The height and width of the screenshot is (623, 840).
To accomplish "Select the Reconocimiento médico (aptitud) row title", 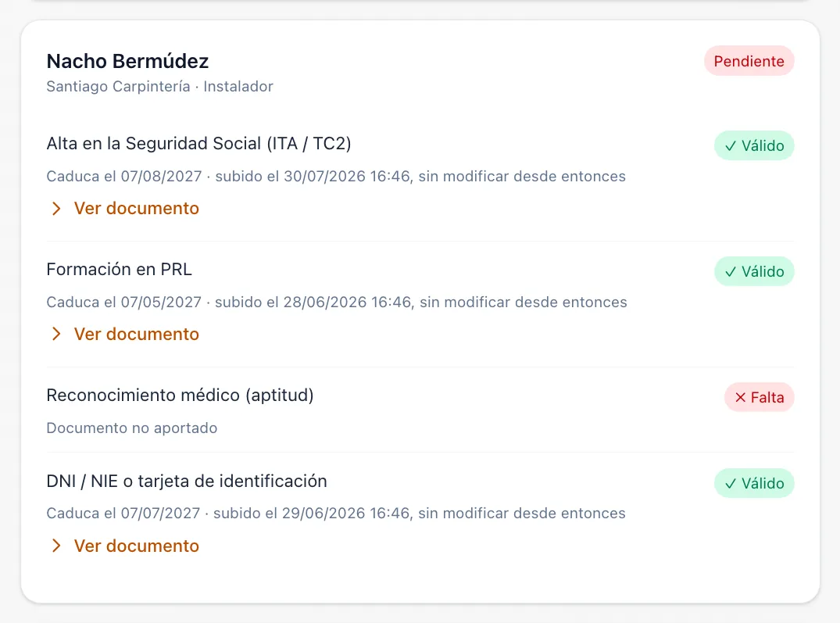I will (x=180, y=396).
